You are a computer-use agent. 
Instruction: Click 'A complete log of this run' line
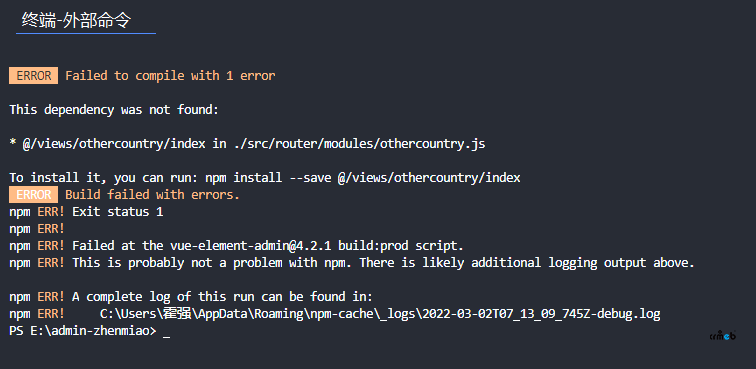point(191,297)
